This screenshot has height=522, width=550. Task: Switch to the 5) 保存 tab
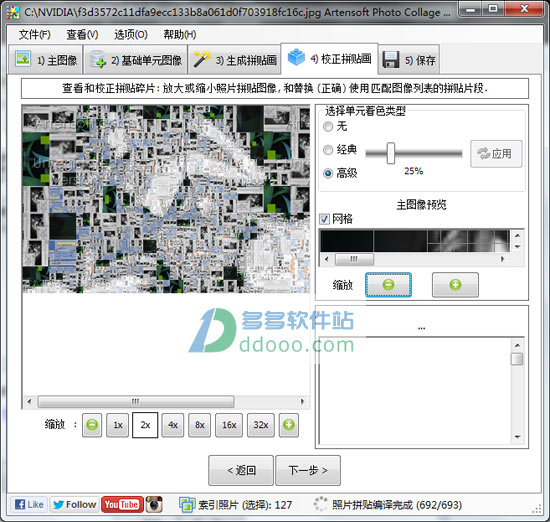409,60
